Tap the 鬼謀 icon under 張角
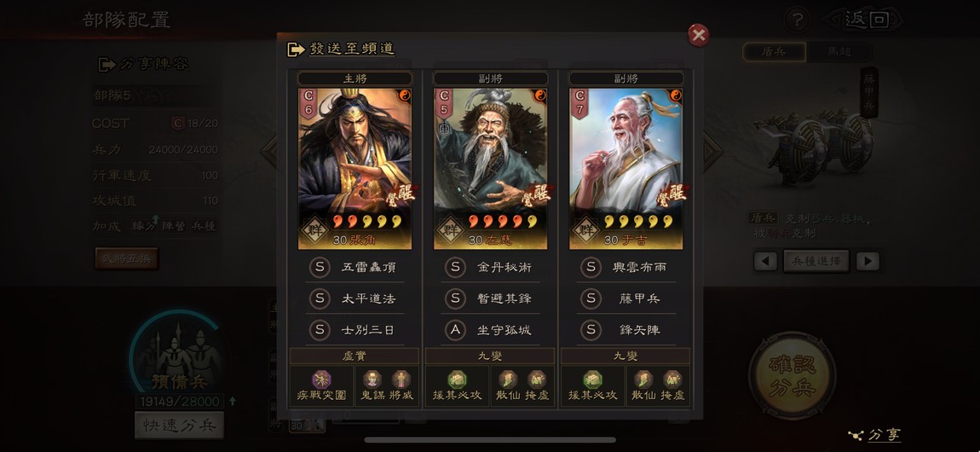This screenshot has height=452, width=980. pos(372,380)
